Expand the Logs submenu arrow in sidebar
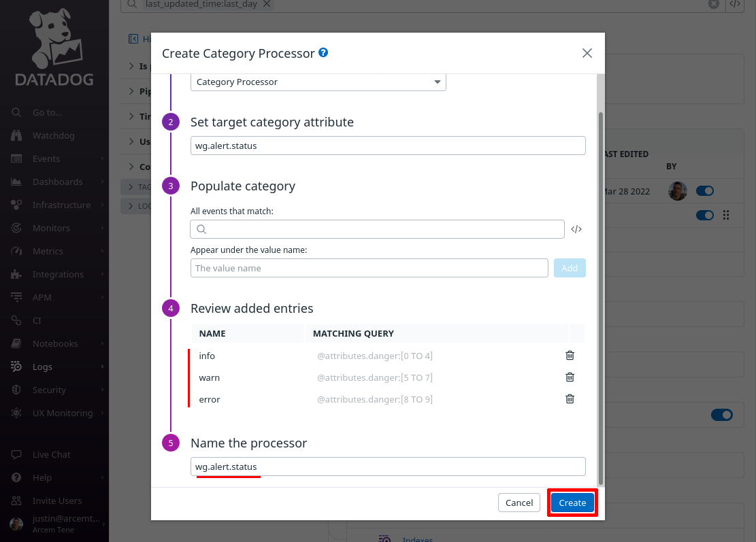This screenshot has width=756, height=542. coord(102,367)
